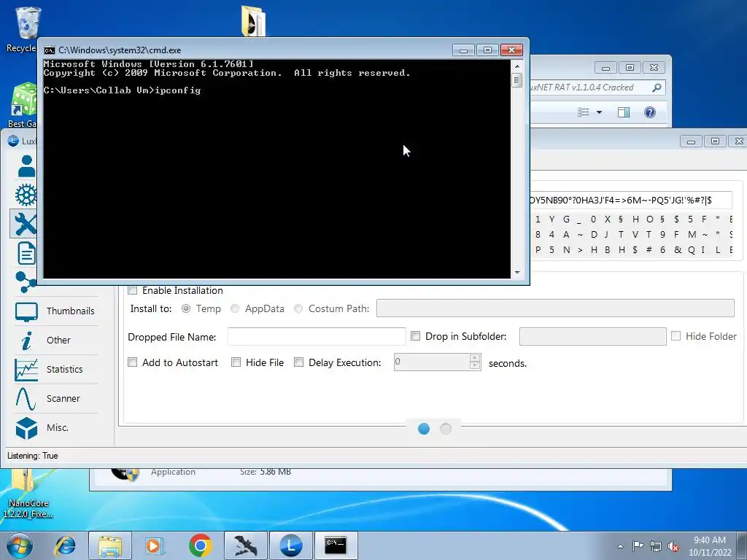Viewport: 747px width, 560px height.
Task: Click muted volume icon in system tray
Action: (673, 546)
